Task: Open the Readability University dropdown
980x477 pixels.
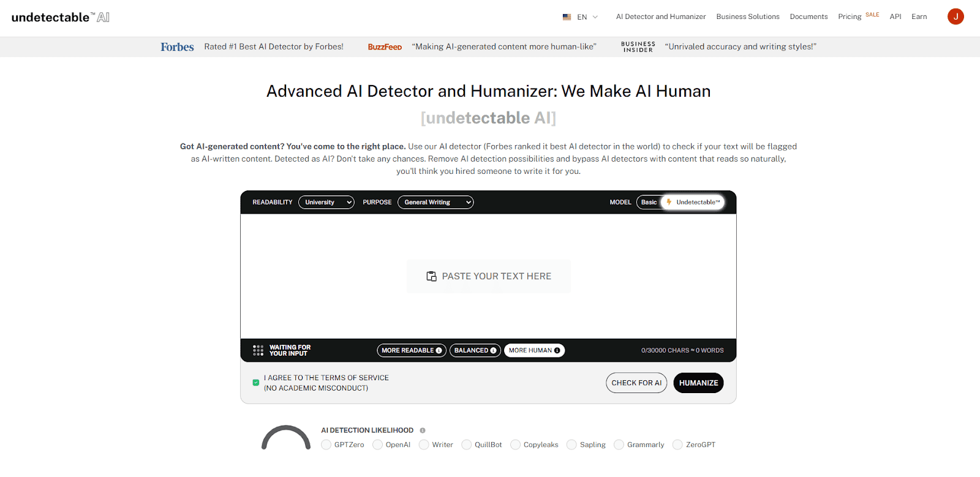Action: tap(326, 202)
